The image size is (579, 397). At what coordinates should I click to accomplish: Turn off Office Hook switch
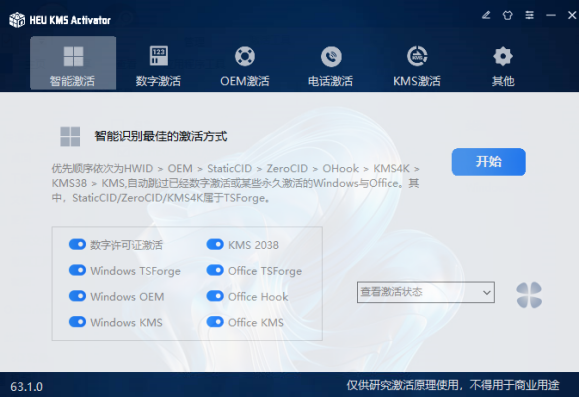tap(215, 296)
